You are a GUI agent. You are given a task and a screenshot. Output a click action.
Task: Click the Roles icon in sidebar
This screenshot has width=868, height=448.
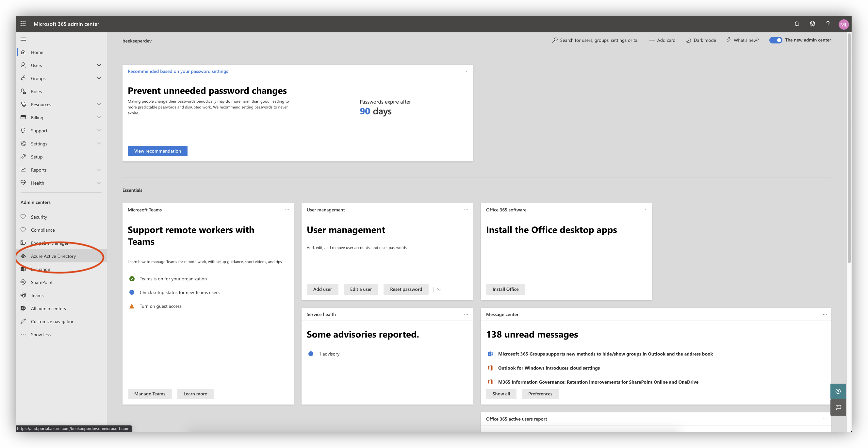(x=23, y=91)
